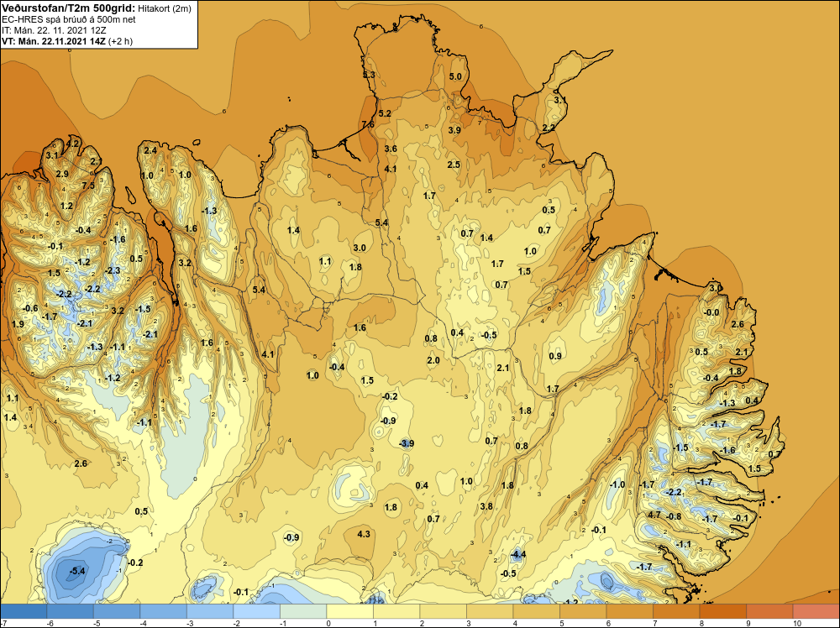
Task: Click the -0.0 temperature value
Action: tap(711, 312)
